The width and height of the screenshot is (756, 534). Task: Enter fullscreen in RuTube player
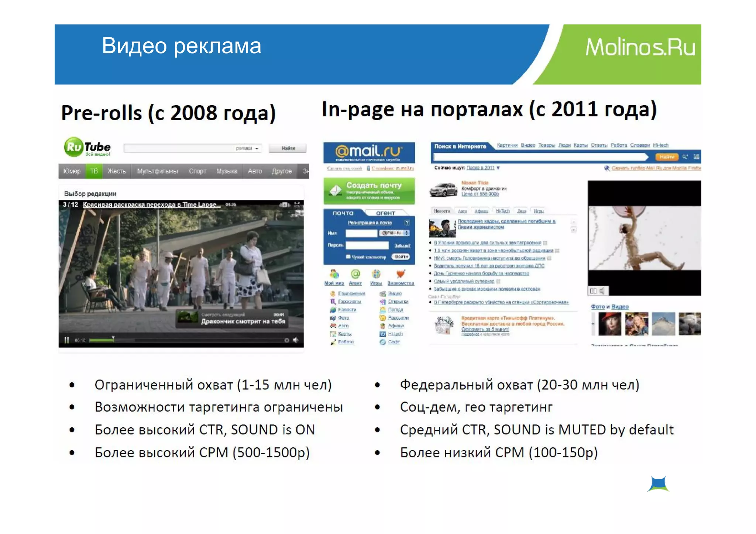click(x=297, y=204)
